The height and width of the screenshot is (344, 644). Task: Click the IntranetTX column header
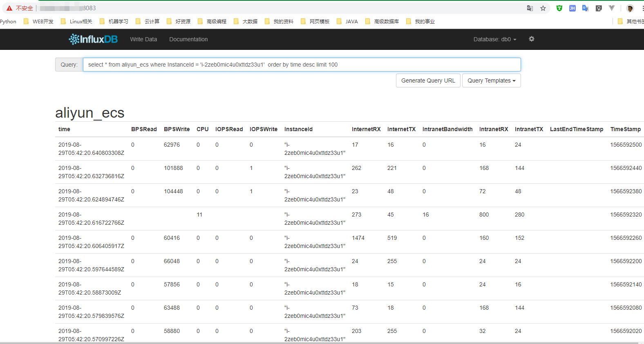click(x=529, y=129)
